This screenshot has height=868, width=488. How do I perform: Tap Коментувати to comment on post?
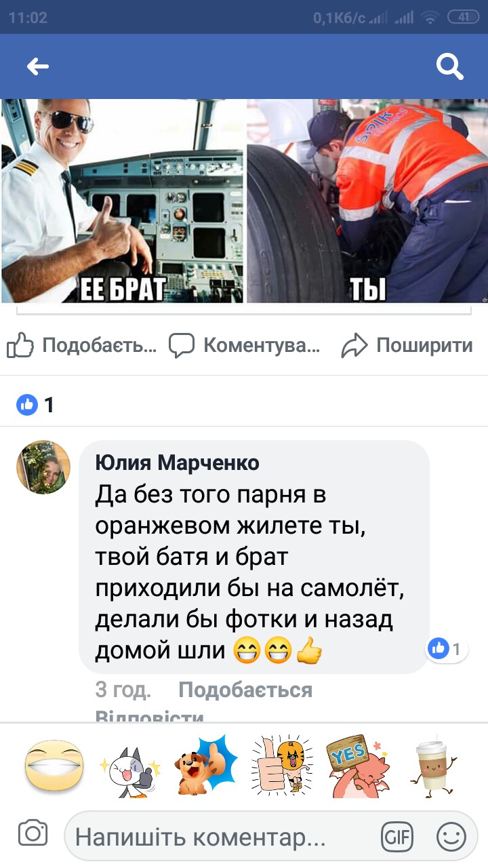coord(244,346)
